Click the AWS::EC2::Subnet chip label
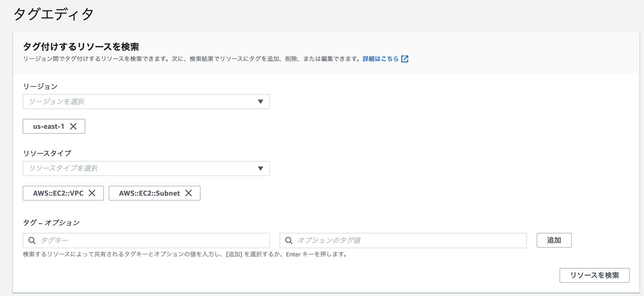This screenshot has width=644, height=296. (x=149, y=193)
